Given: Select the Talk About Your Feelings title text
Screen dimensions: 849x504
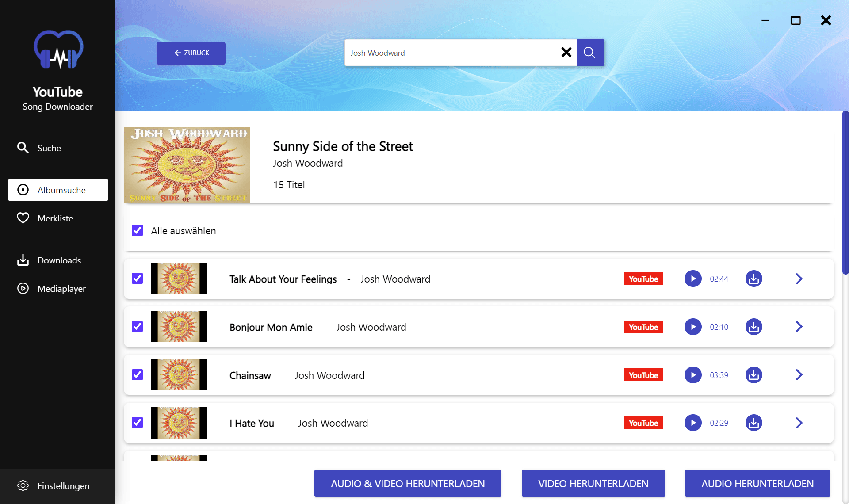Looking at the screenshot, I should (283, 279).
